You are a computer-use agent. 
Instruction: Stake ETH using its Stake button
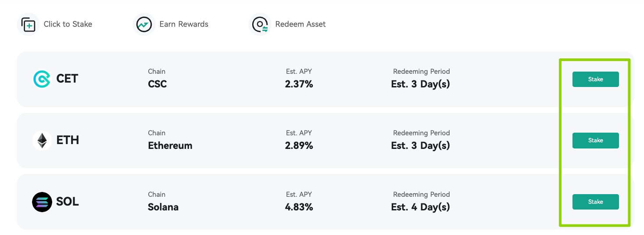point(595,141)
